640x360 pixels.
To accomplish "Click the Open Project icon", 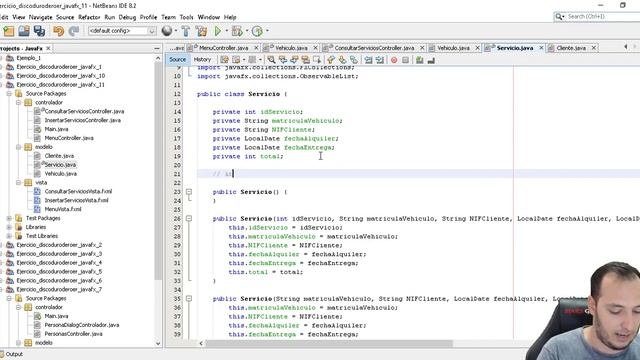I will (x=24, y=31).
